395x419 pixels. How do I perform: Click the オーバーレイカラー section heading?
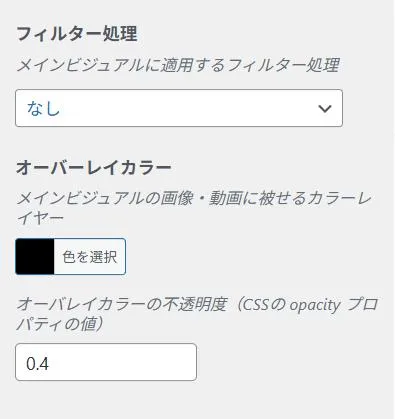(x=94, y=167)
